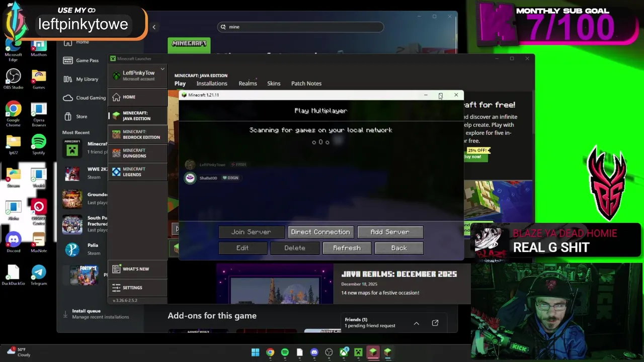644x362 pixels.
Task: Select Minecraft: Java Edition in launcher
Action: pos(138,116)
